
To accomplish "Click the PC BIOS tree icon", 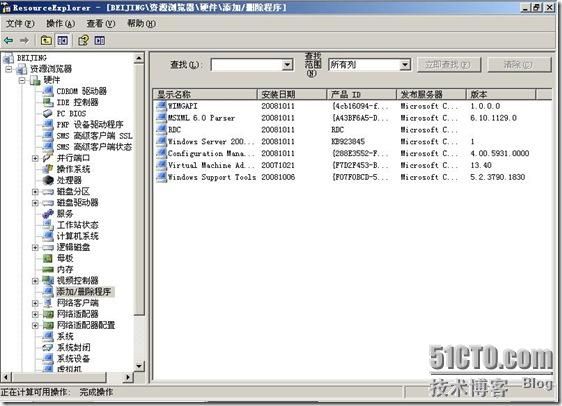I will [x=48, y=113].
